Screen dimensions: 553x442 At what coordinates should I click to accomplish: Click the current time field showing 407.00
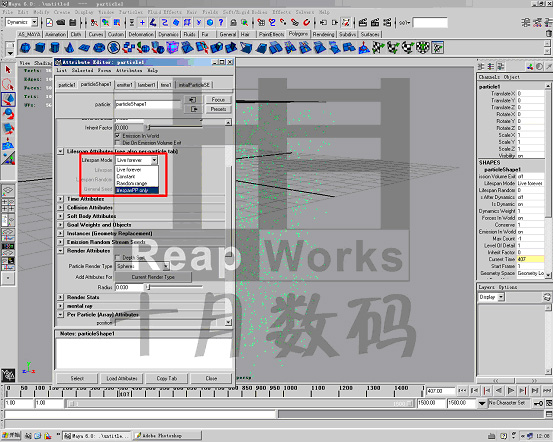point(440,391)
